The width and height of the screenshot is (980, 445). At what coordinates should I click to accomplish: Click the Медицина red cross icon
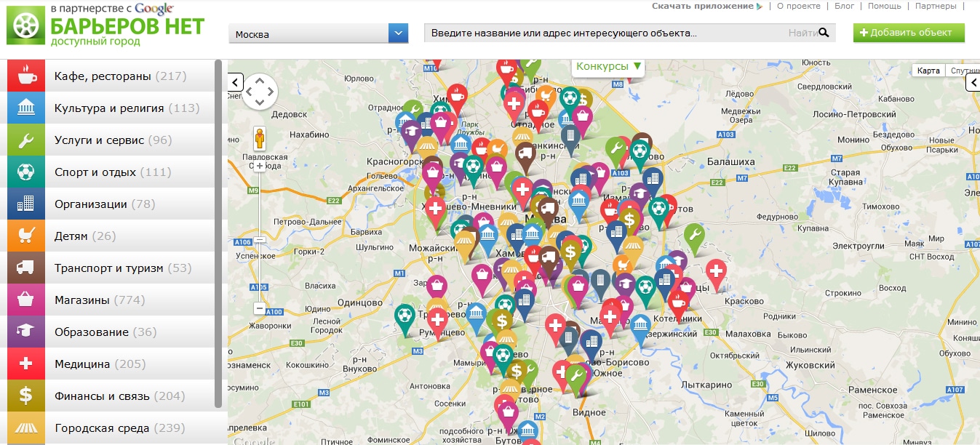point(26,364)
